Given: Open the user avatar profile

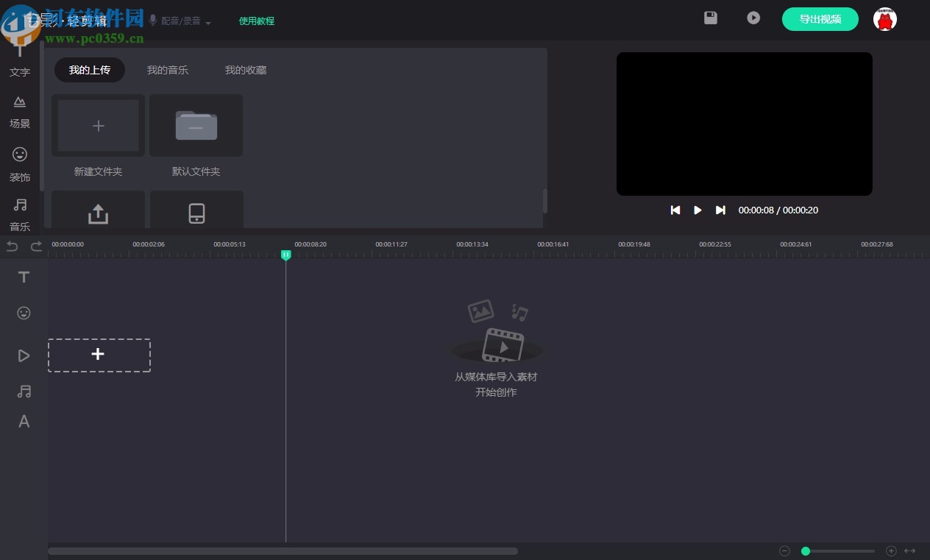Looking at the screenshot, I should coord(885,19).
